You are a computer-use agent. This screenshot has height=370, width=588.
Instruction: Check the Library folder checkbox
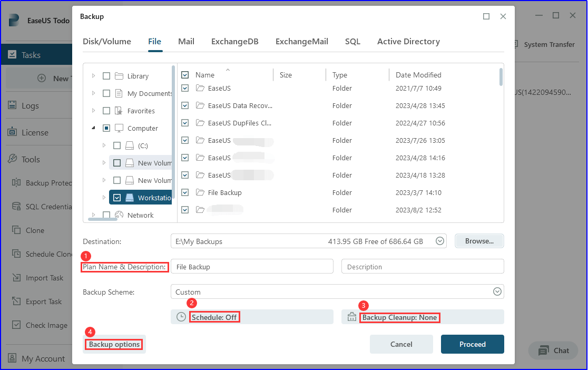pyautogui.click(x=106, y=76)
